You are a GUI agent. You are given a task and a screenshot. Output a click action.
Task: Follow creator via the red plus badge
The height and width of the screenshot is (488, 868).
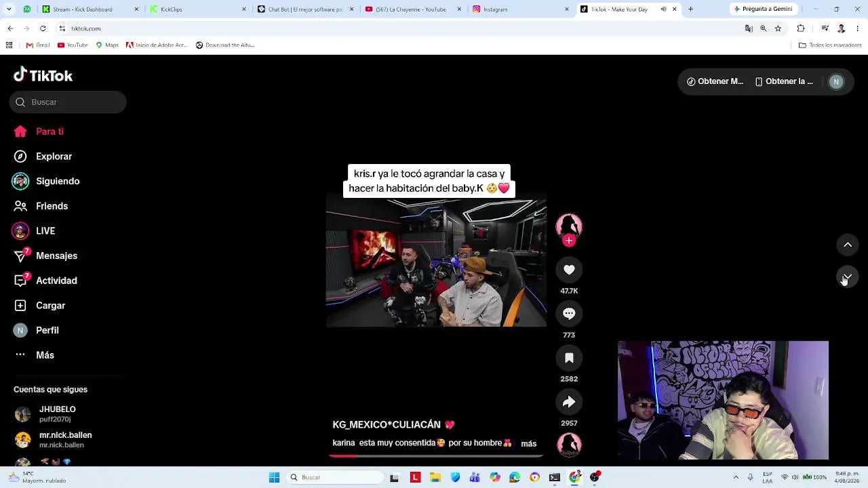point(569,241)
